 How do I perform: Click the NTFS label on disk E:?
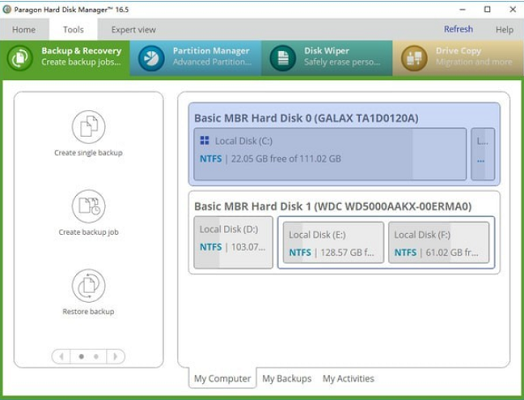[300, 252]
